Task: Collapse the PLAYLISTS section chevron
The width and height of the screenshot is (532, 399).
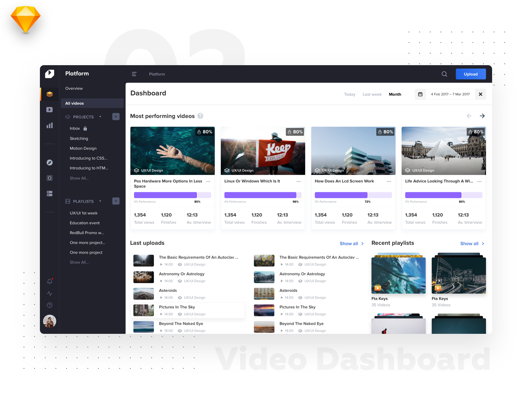Action: coord(100,201)
